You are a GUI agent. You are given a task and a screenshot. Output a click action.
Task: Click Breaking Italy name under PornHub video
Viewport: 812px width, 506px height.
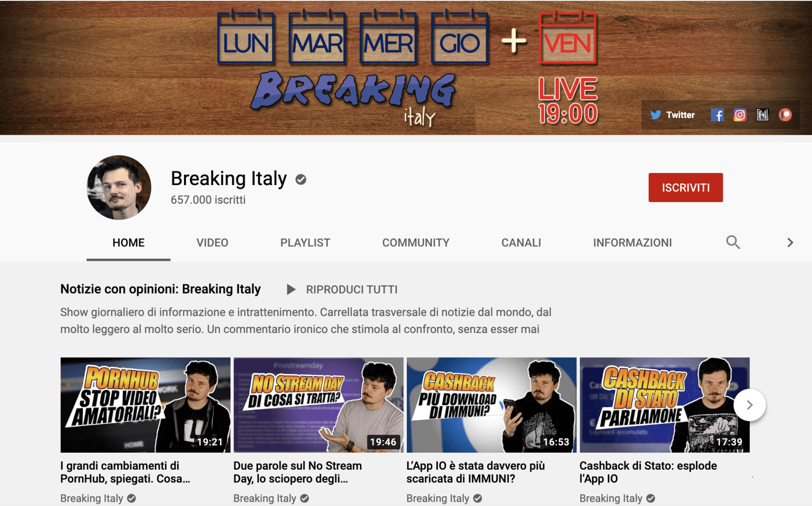[x=92, y=498]
